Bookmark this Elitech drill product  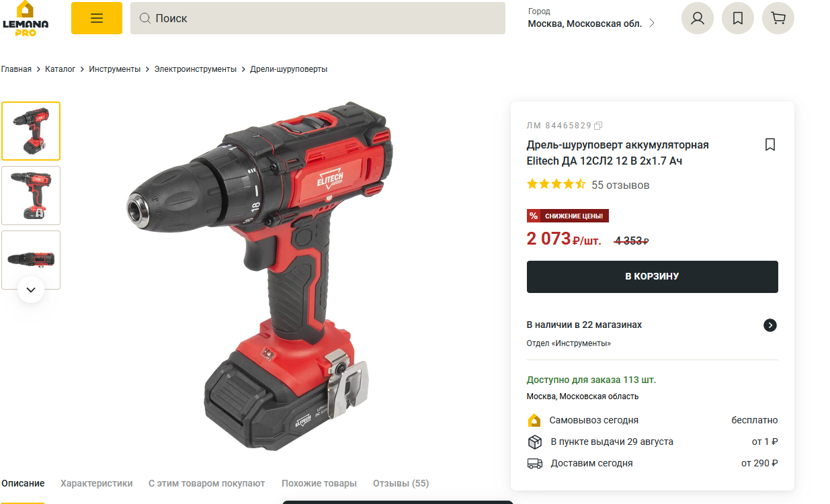click(770, 144)
